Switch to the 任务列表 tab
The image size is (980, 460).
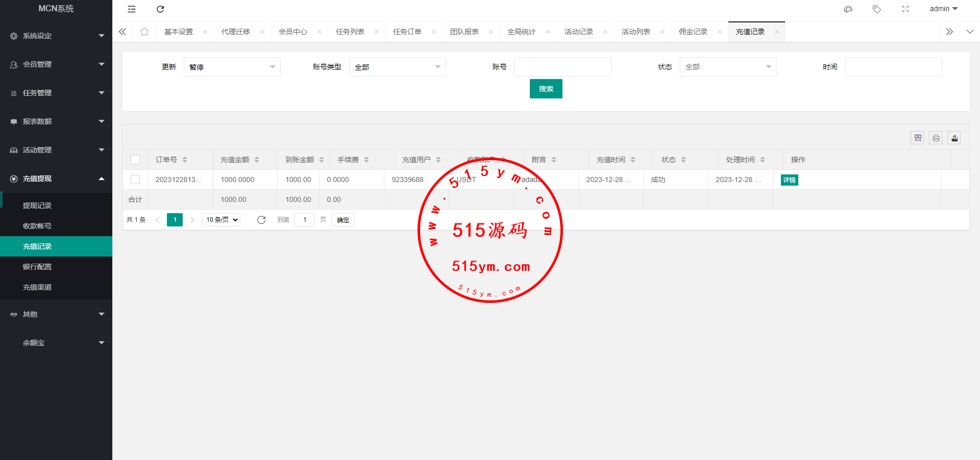click(350, 32)
